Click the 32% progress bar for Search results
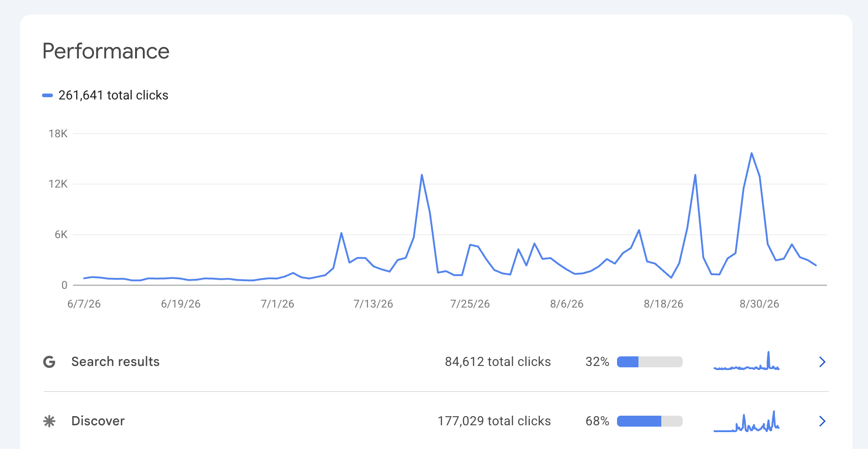Viewport: 868px width, 449px height. point(650,362)
